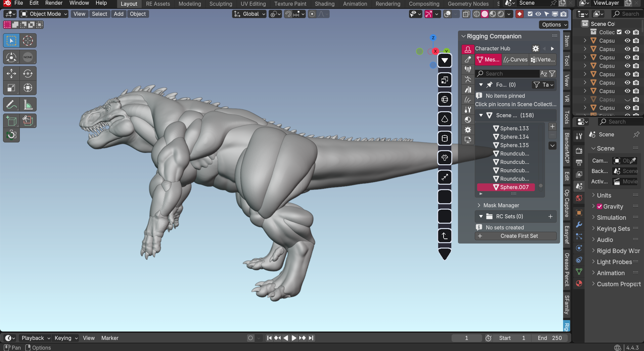The height and width of the screenshot is (351, 644).
Task: Activate the 3D Cursor tool
Action: coord(28,41)
